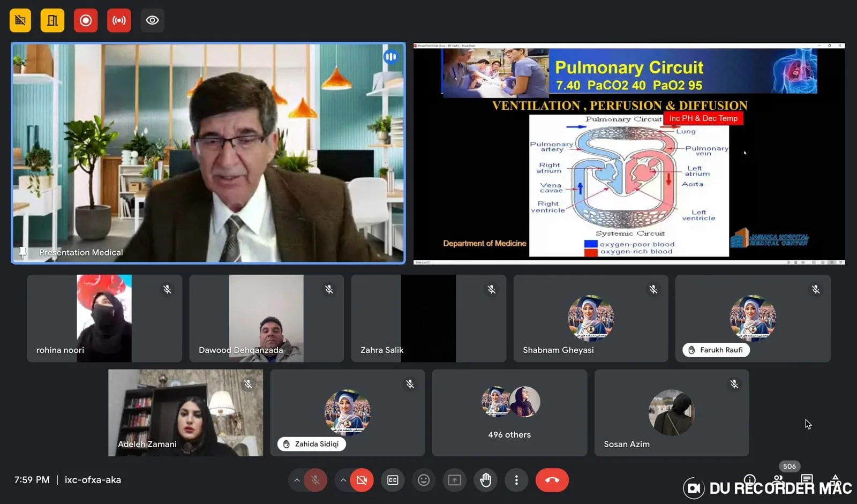Toggle closed captions CC button
Image resolution: width=857 pixels, height=504 pixels.
(x=393, y=480)
